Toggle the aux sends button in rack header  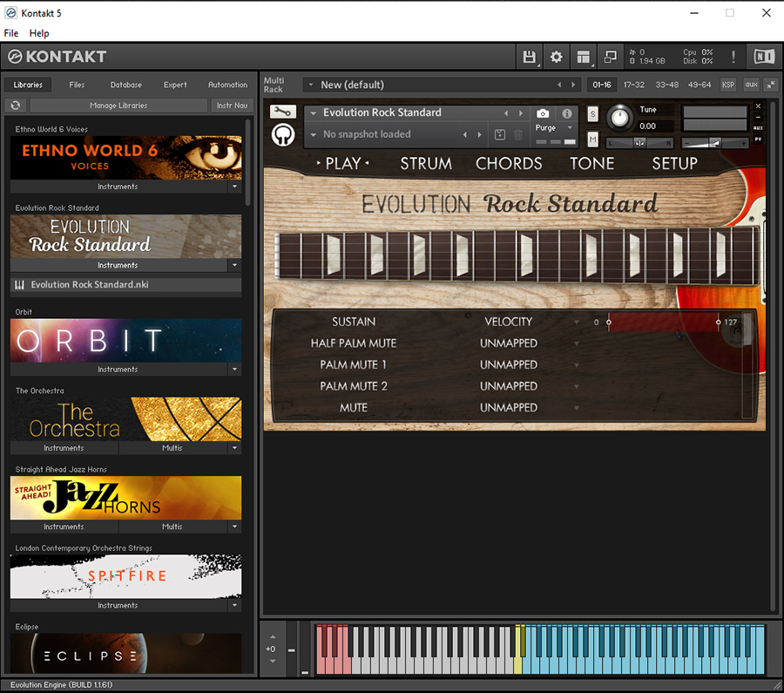pyautogui.click(x=751, y=85)
